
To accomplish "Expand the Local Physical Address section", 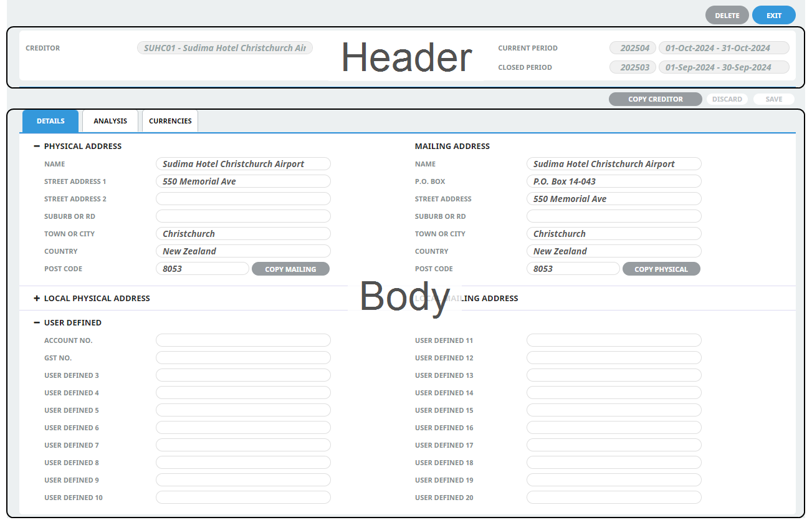I will [37, 298].
